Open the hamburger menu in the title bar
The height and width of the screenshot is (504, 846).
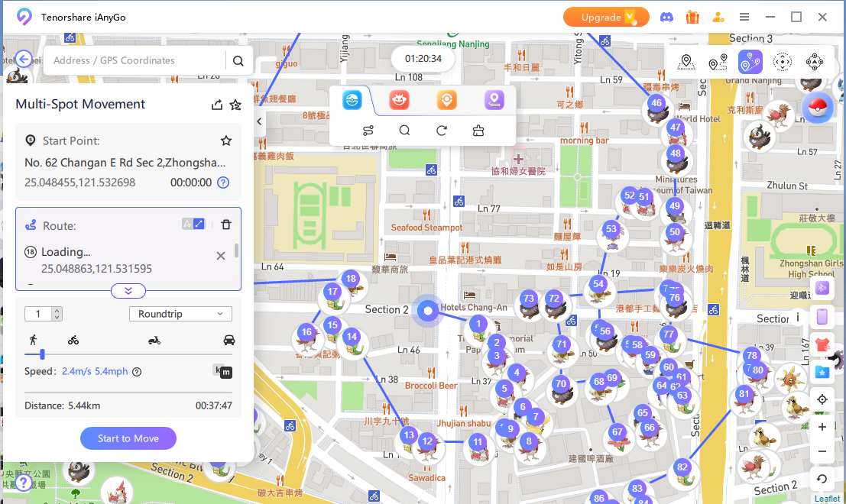744,17
